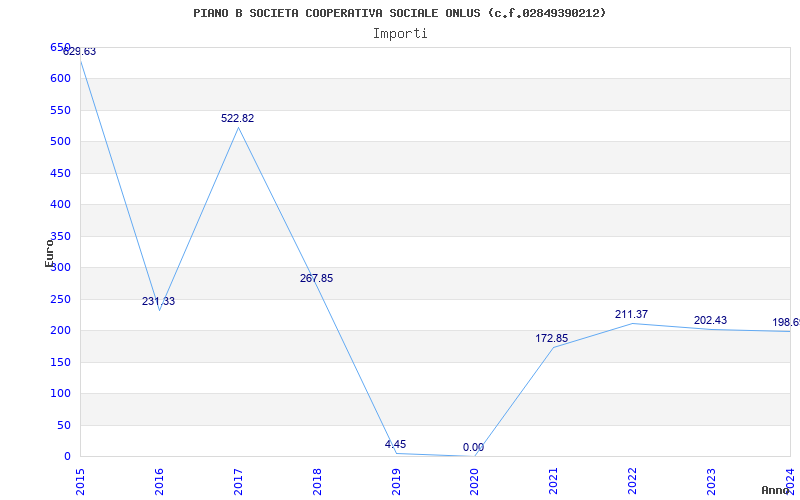Screen dimensions: 800x500
Task: Select the 0.00 data label for 2020
Action: [x=473, y=447]
